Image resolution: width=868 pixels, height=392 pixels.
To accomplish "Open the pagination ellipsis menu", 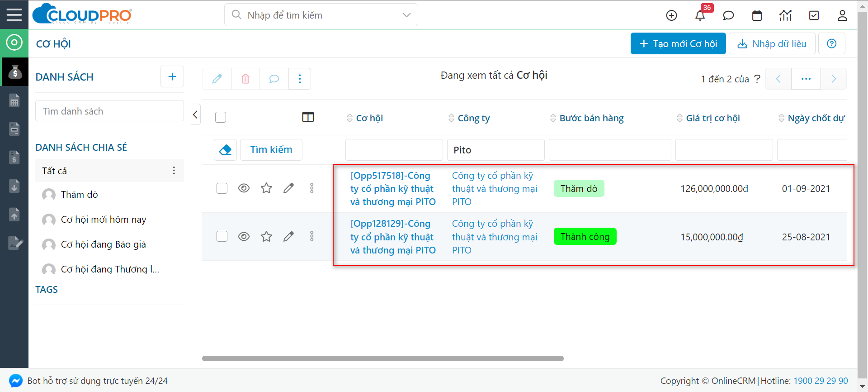I will (806, 79).
